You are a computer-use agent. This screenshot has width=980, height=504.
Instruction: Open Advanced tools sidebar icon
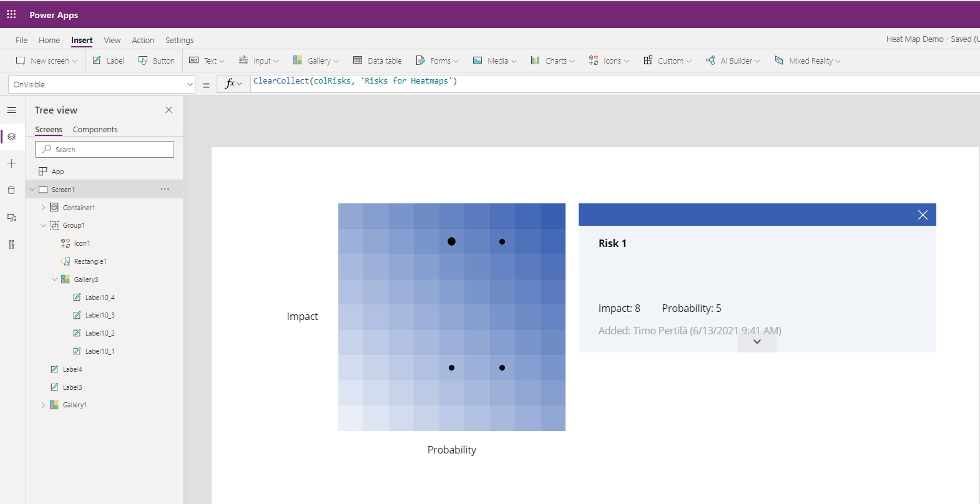coord(11,245)
